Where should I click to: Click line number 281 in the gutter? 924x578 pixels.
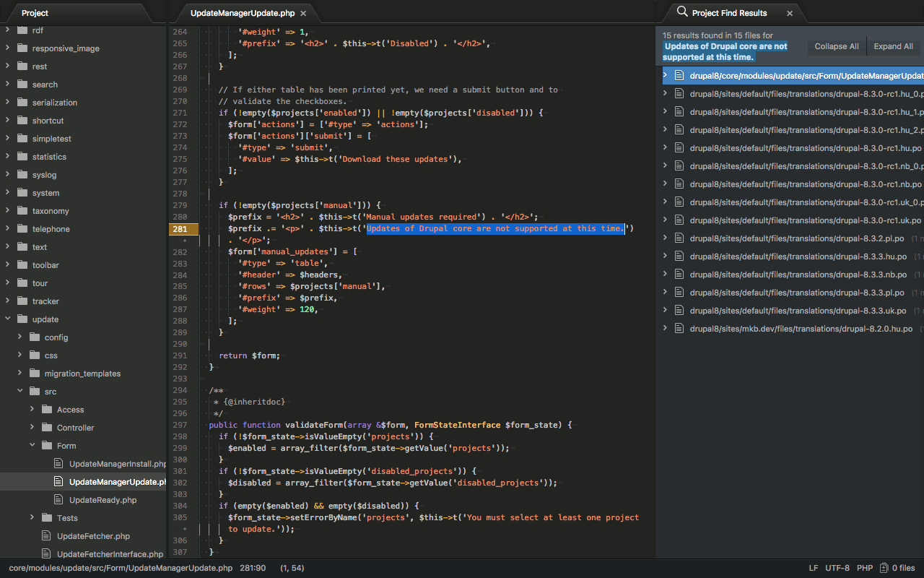point(180,228)
